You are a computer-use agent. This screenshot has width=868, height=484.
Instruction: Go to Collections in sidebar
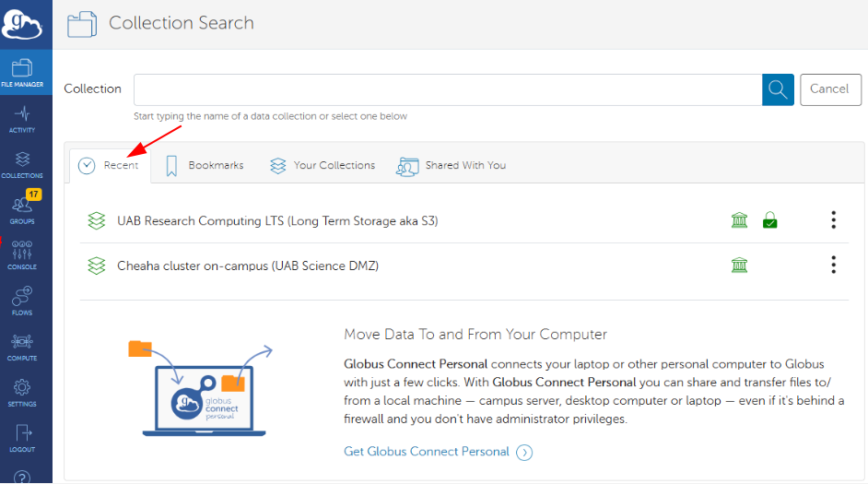(22, 164)
